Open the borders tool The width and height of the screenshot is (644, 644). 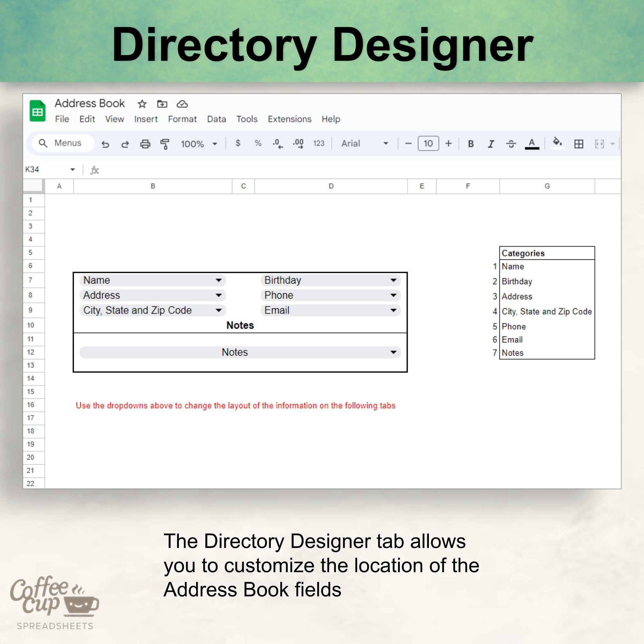[x=579, y=144]
